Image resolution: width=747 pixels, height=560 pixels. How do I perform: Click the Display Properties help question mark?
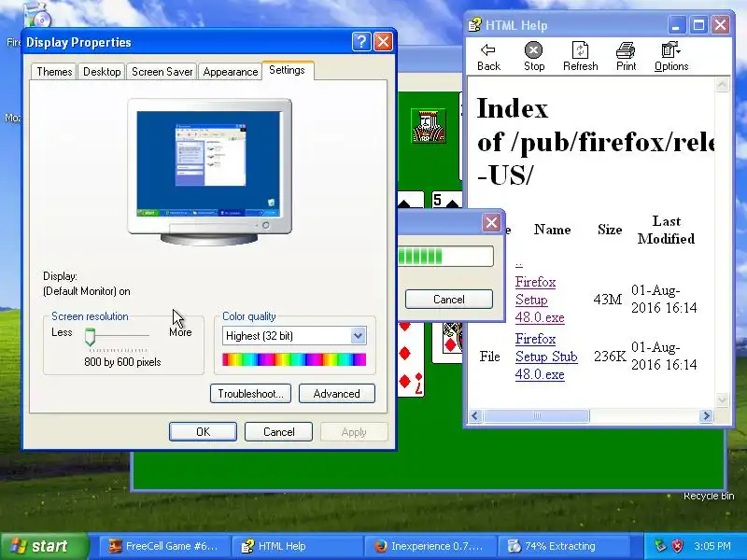361,42
